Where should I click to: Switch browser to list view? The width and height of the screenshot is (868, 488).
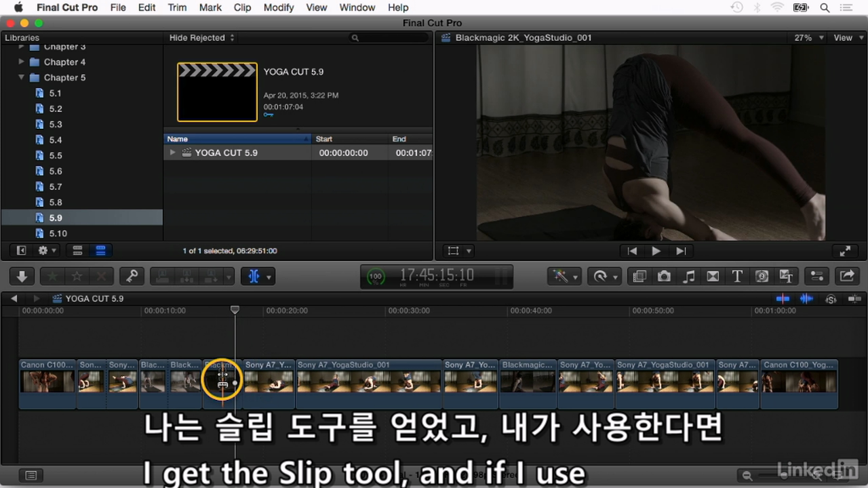(100, 251)
